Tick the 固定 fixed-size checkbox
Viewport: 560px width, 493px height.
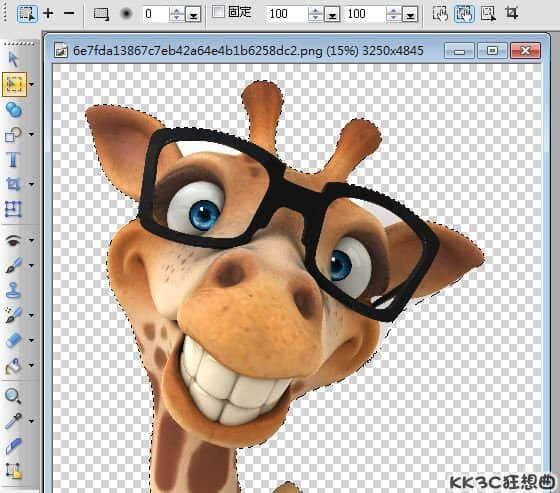pos(218,12)
